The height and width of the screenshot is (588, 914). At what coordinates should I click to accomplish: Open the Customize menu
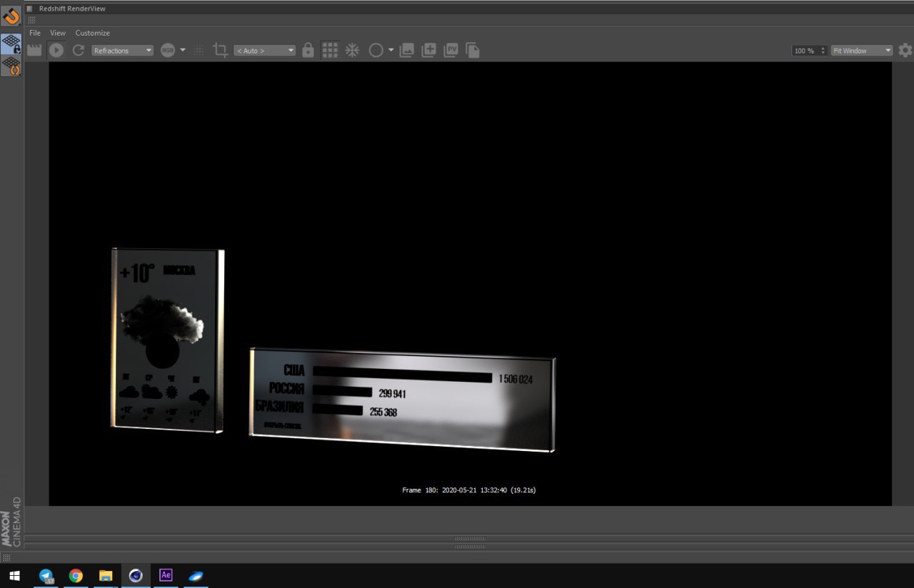point(93,33)
